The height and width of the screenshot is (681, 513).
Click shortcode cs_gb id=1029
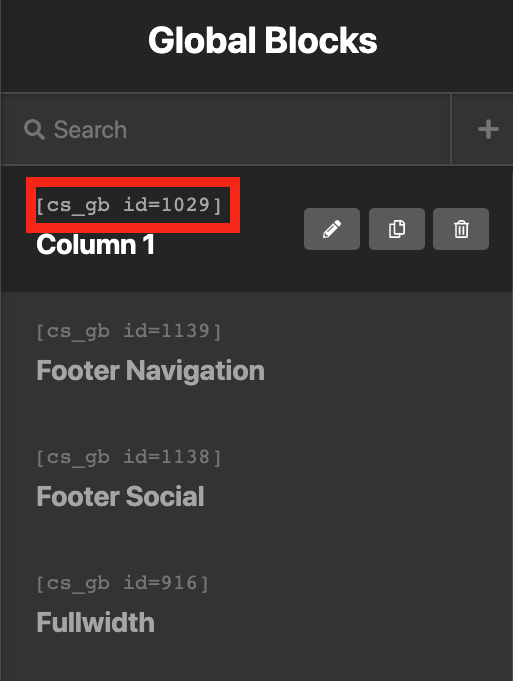[129, 205]
